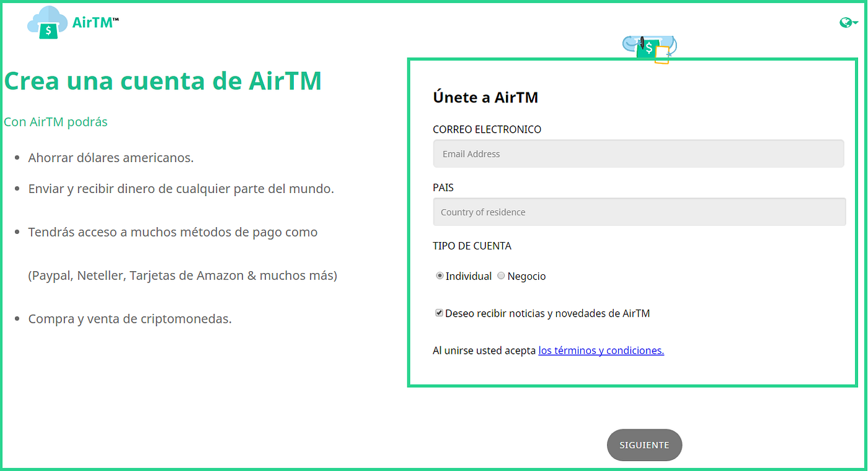Click the 'Únete a AirTM' form heading
The width and height of the screenshot is (868, 471).
pos(485,97)
